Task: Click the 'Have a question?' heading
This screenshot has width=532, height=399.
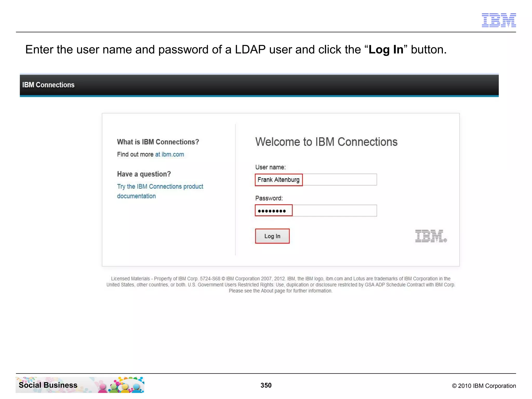Action: click(144, 174)
